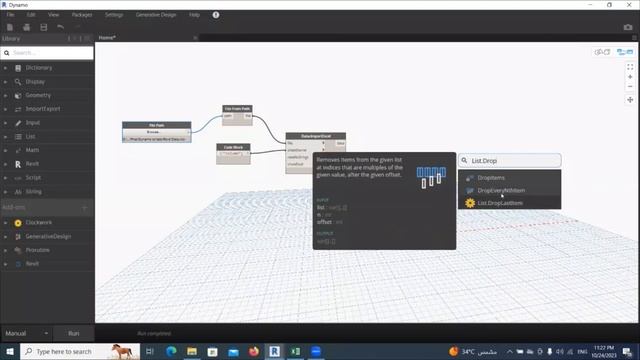Click the pan mode icon
This screenshot has width=640, height=360.
[630, 100]
